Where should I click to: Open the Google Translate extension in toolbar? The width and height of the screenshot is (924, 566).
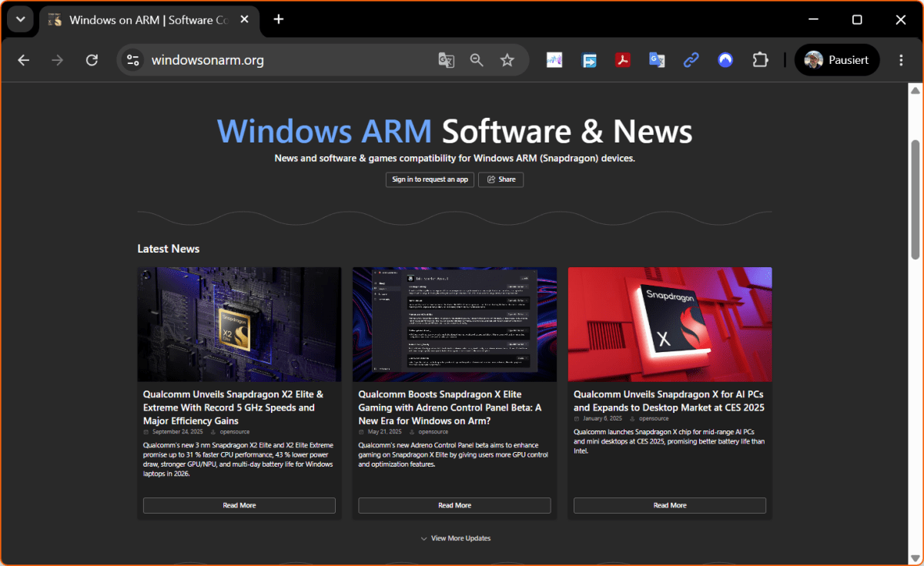click(x=657, y=60)
